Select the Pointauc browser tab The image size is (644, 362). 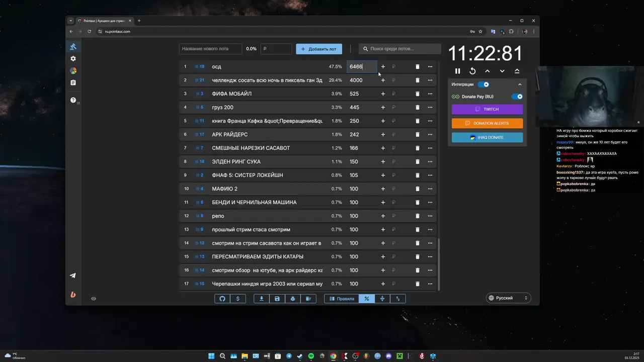click(105, 21)
